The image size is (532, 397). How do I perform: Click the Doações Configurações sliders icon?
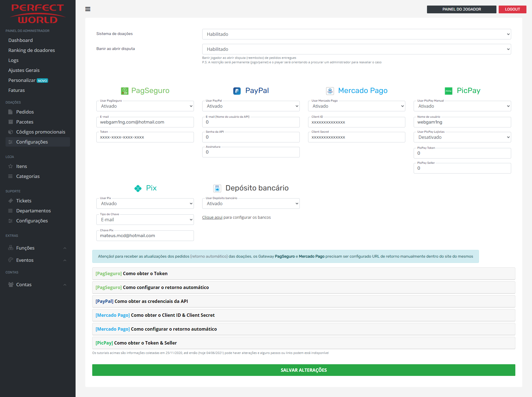pyautogui.click(x=11, y=142)
